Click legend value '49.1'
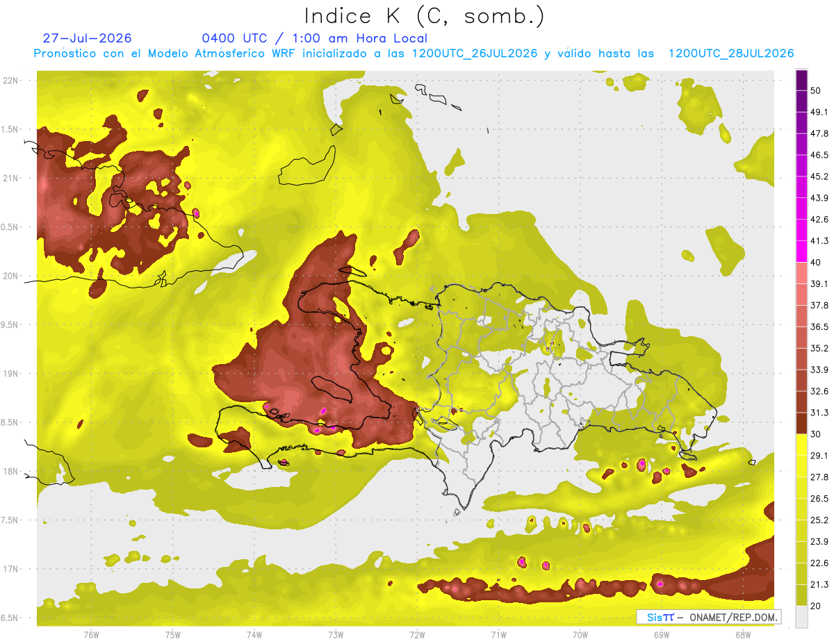The image size is (834, 644). (x=819, y=112)
